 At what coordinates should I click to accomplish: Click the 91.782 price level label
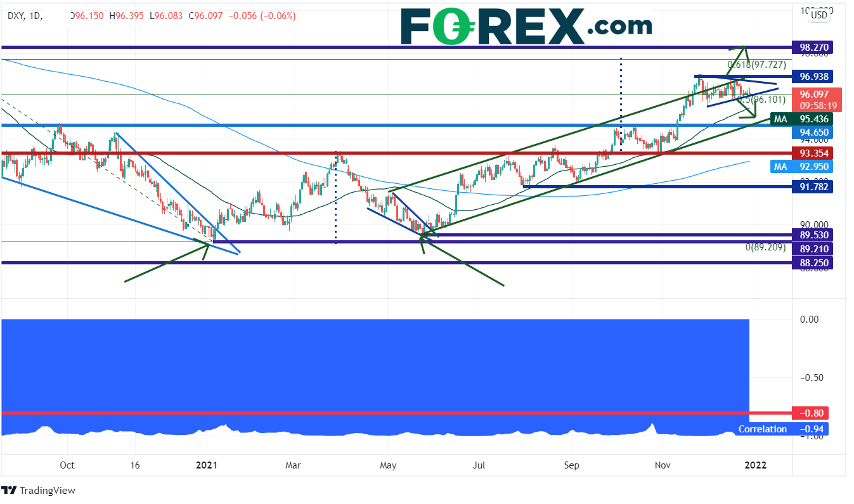pyautogui.click(x=813, y=186)
